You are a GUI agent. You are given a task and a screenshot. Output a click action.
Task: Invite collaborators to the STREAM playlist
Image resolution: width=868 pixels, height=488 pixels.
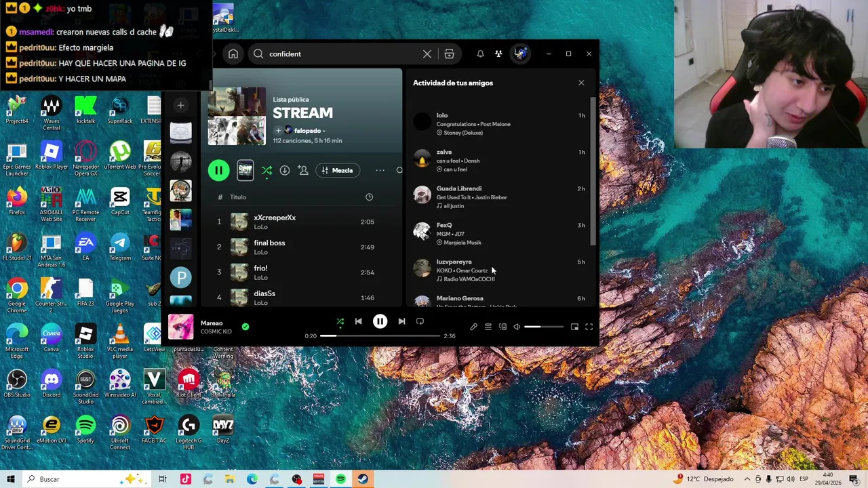point(303,171)
